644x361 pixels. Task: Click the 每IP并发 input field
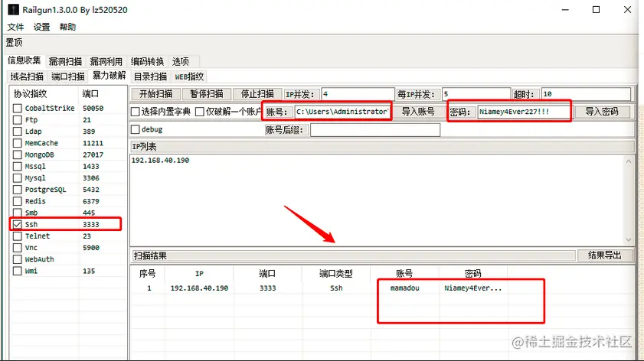click(x=476, y=94)
